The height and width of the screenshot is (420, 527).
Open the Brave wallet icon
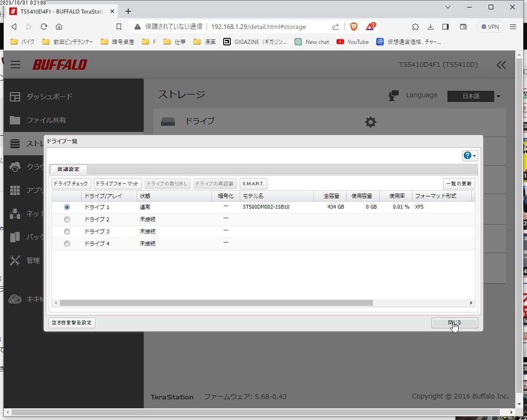[x=463, y=27]
